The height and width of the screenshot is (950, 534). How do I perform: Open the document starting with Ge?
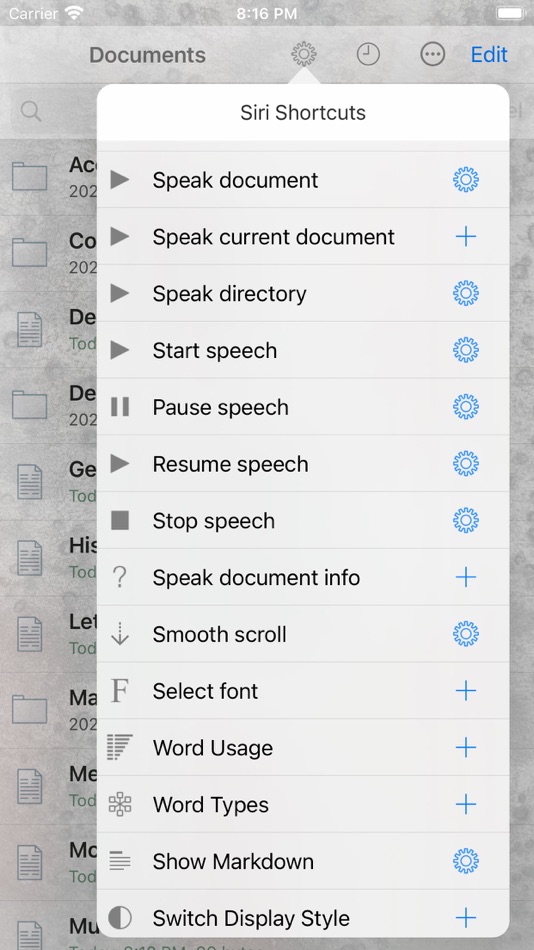point(48,482)
